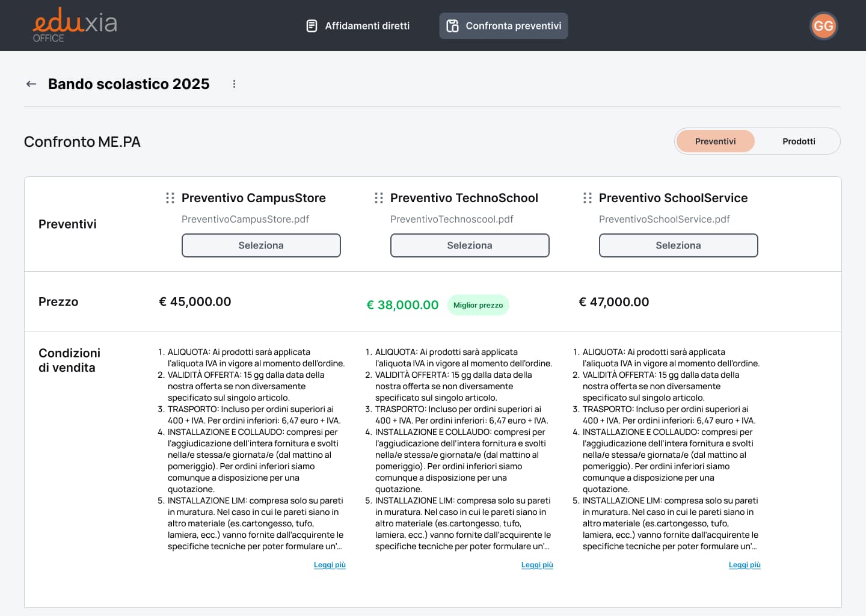The image size is (866, 616).
Task: Switch view to Preventivi
Action: (715, 141)
